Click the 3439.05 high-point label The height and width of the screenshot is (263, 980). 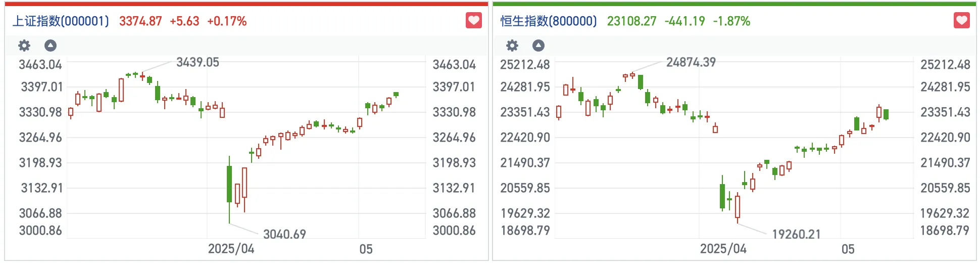[198, 62]
